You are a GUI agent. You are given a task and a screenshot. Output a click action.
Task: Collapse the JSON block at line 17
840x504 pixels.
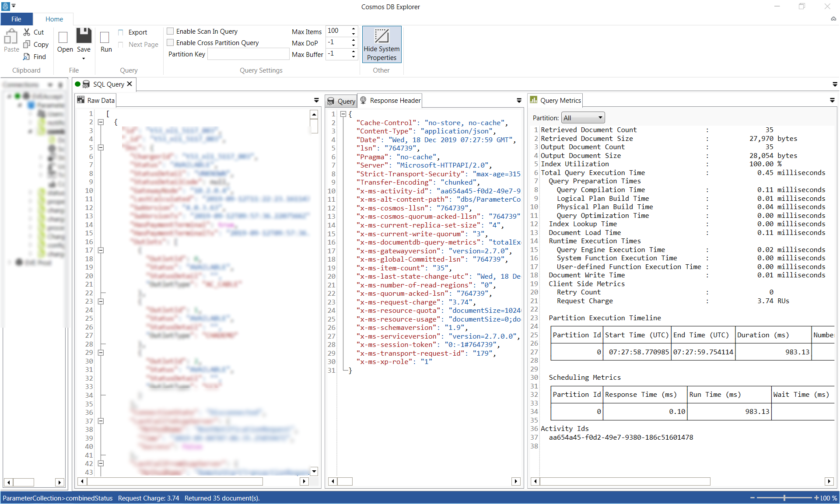click(x=101, y=250)
